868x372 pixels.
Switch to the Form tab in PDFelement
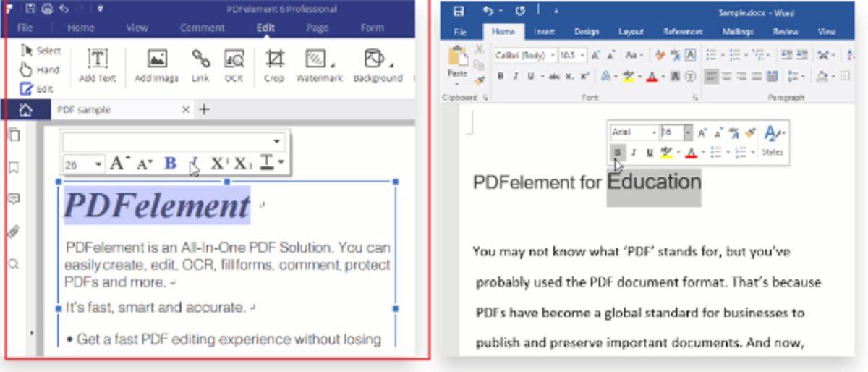pos(372,28)
